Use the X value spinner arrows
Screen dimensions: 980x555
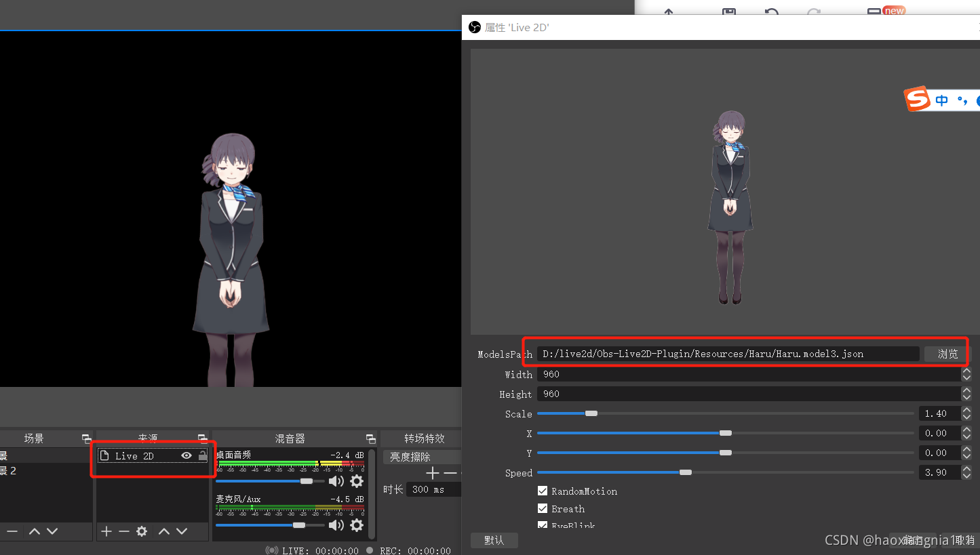tap(966, 433)
